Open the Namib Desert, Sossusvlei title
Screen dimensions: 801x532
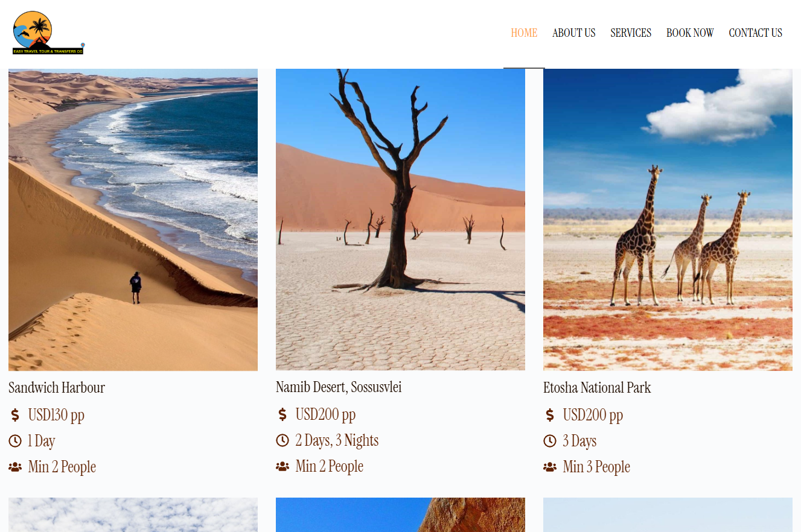point(339,387)
